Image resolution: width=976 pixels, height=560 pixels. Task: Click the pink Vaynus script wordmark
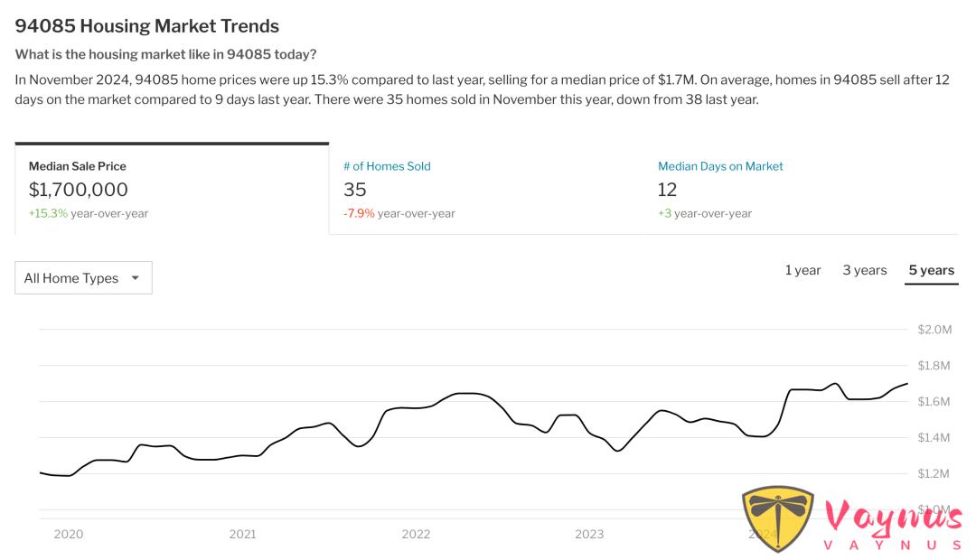[x=893, y=518]
